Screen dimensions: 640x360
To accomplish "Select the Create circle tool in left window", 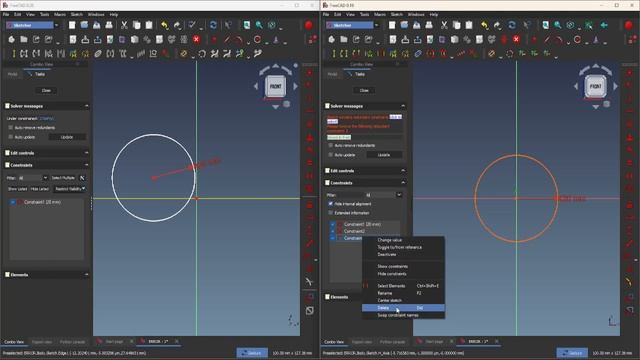I will click(x=257, y=40).
